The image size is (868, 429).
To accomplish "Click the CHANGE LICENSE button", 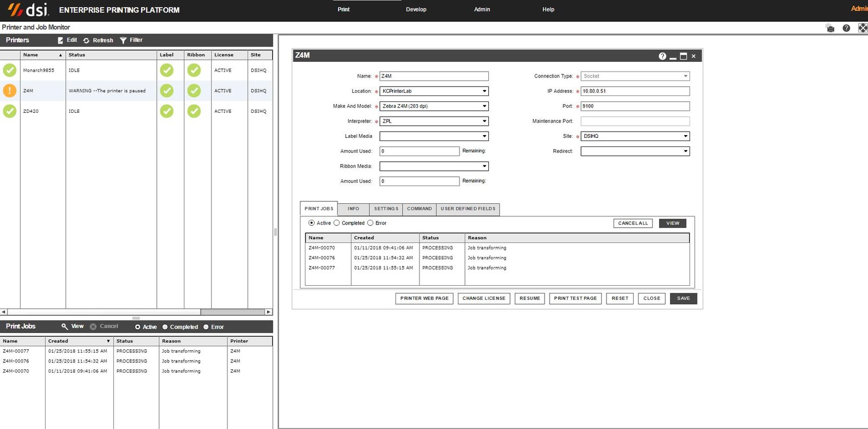I will tap(484, 298).
